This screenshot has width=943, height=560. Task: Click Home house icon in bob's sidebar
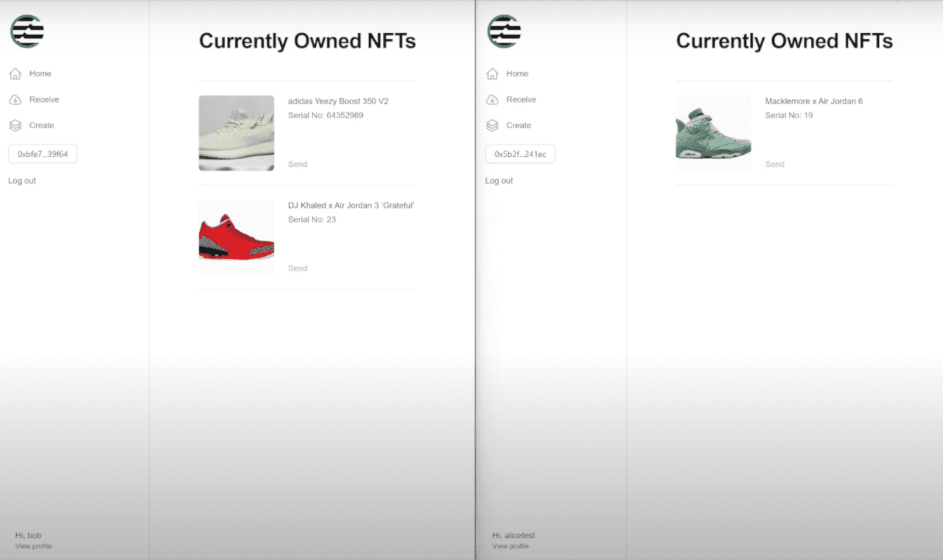tap(15, 74)
